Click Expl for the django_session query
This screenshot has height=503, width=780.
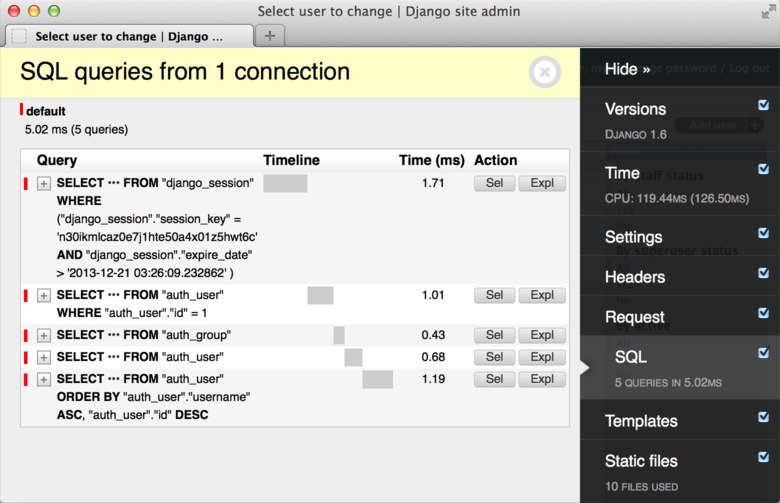(542, 183)
